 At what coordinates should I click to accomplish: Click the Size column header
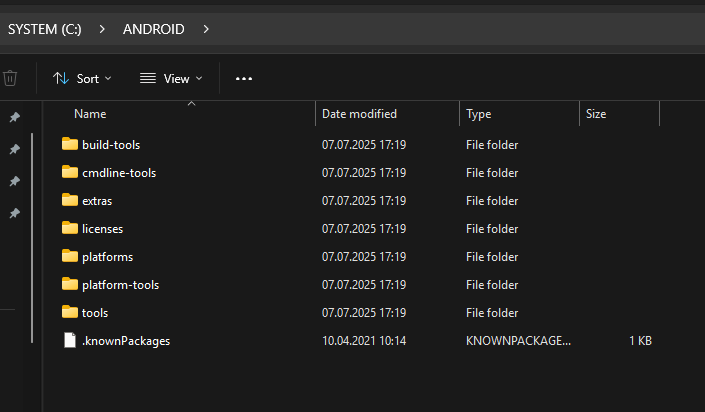point(596,114)
